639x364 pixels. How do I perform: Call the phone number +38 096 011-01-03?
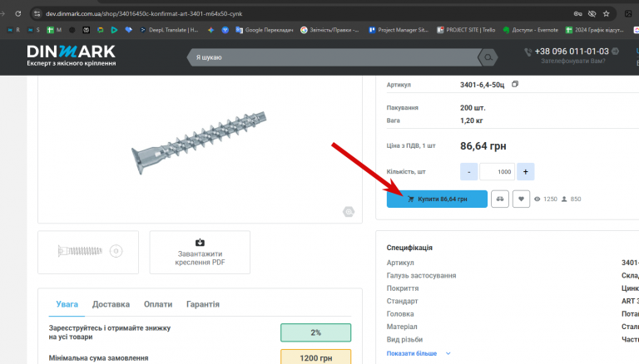[572, 52]
